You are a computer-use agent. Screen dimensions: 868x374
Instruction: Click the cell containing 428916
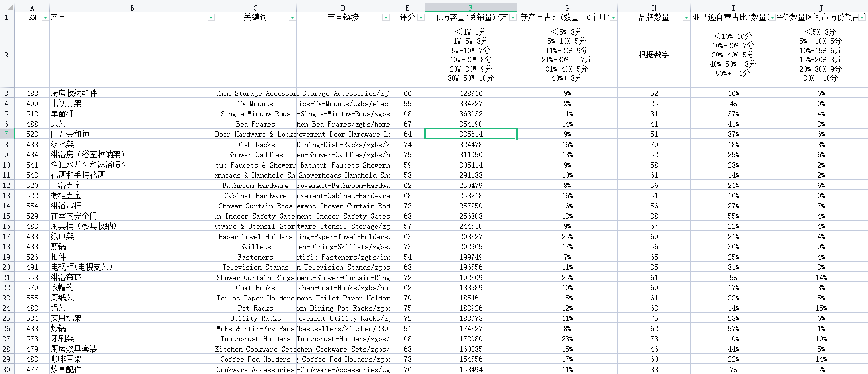point(471,93)
